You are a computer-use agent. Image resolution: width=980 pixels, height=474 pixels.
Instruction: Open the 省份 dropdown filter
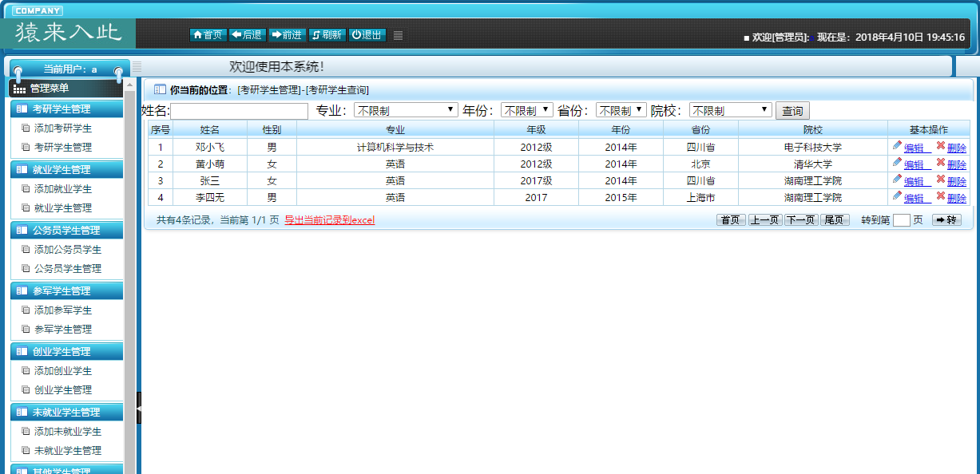(x=621, y=110)
